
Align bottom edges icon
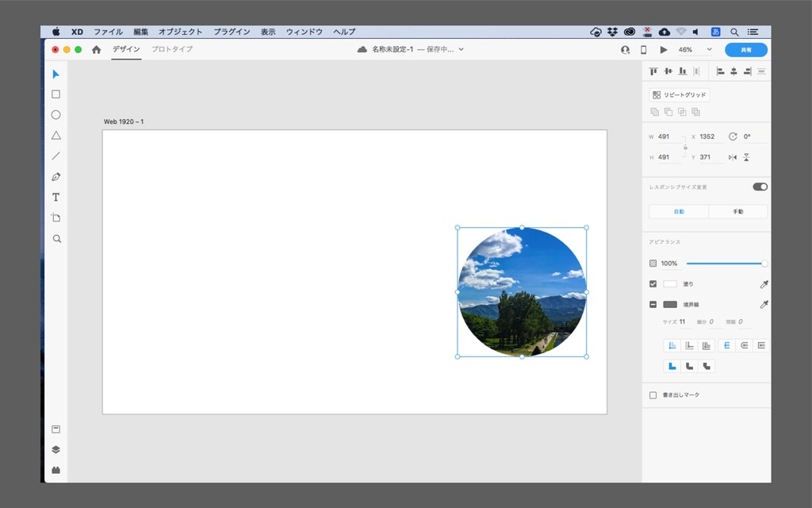pos(683,71)
